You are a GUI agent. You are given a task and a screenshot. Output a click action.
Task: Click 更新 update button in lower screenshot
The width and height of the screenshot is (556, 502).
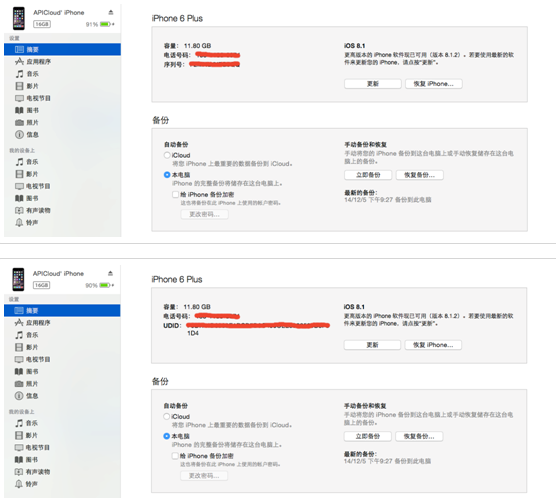[372, 345]
